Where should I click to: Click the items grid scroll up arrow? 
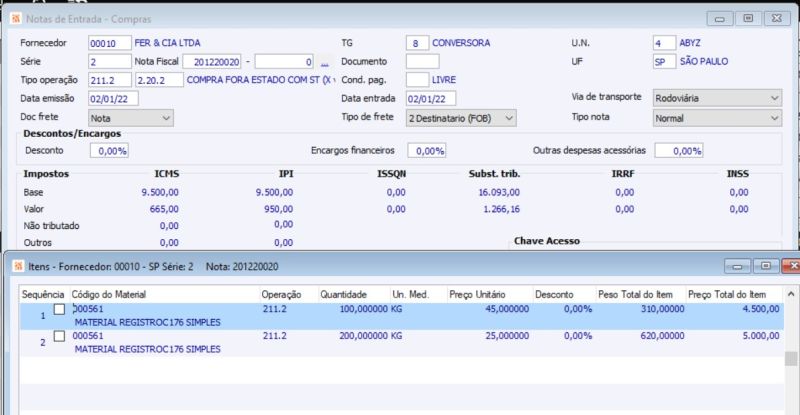point(791,294)
